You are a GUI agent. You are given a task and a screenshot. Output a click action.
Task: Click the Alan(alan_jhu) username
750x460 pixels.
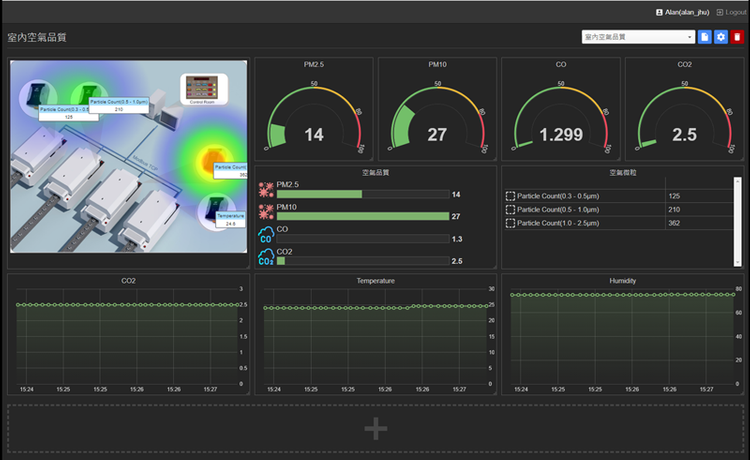(x=688, y=12)
